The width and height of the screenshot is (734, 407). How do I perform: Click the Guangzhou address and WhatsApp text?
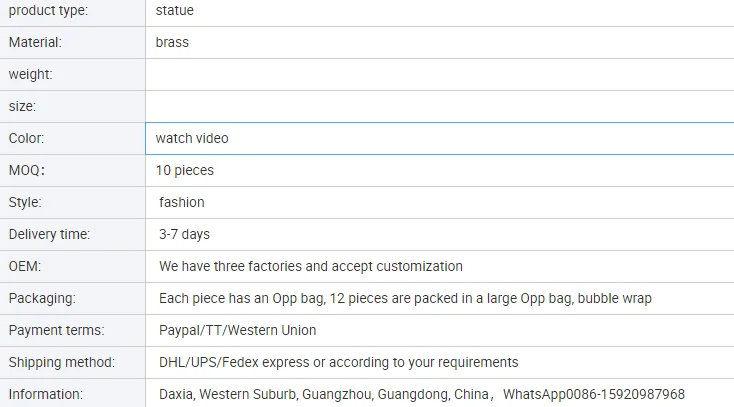pyautogui.click(x=422, y=395)
